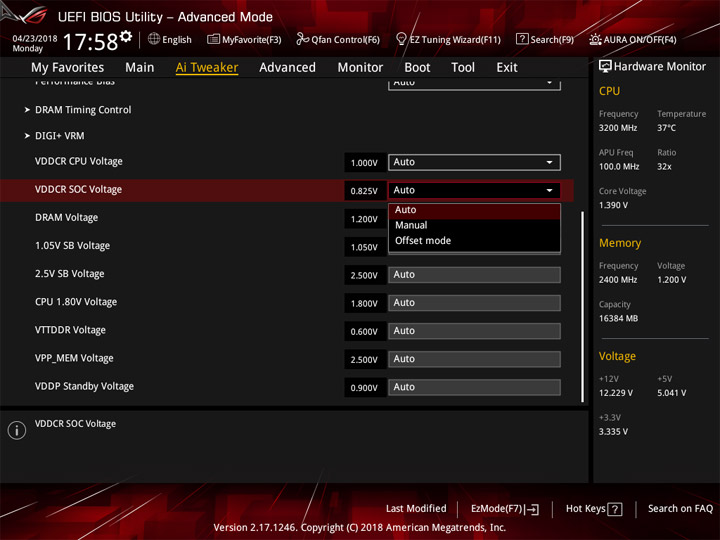Click VPP_MEM Voltage Auto field
Image resolution: width=720 pixels, height=540 pixels.
[x=474, y=359]
